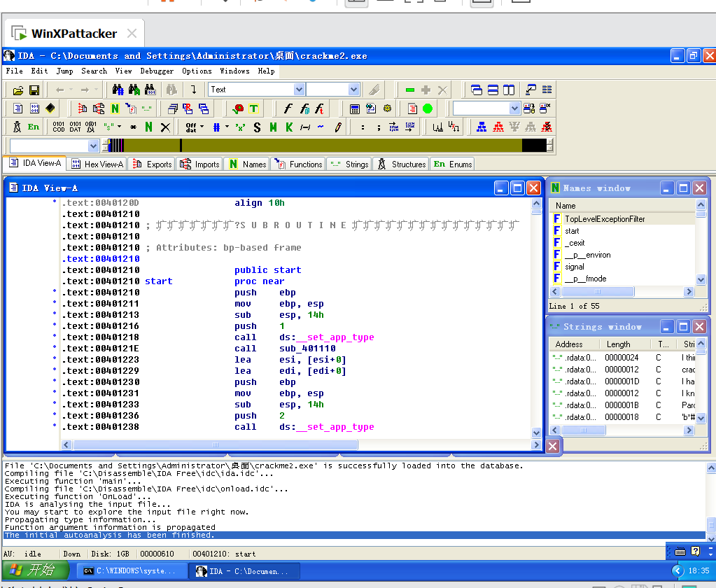Image resolution: width=716 pixels, height=588 pixels.
Task: Expand the Off dat dropdown arrow
Action: [202, 127]
